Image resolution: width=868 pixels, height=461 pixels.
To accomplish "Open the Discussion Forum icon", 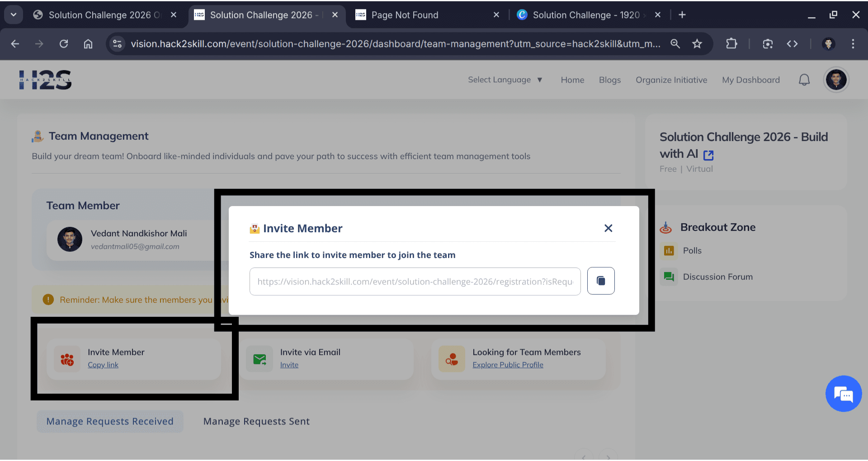I will click(x=669, y=277).
